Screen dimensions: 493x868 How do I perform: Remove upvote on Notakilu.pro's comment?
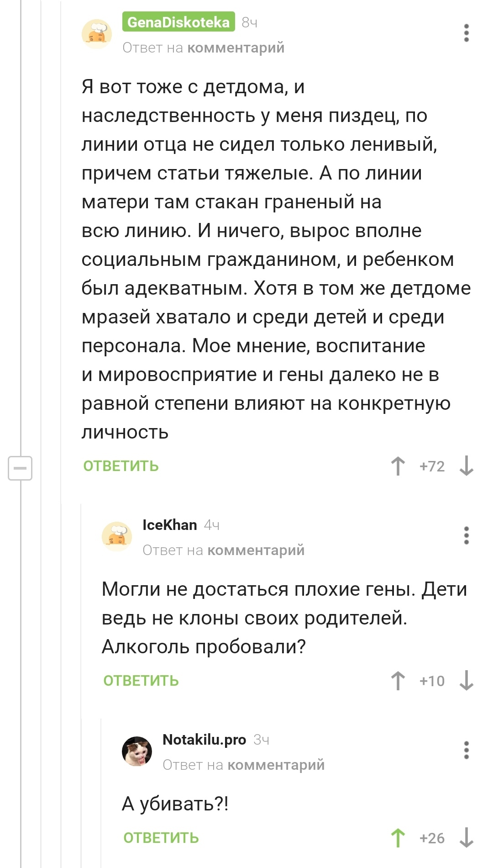[x=398, y=838]
